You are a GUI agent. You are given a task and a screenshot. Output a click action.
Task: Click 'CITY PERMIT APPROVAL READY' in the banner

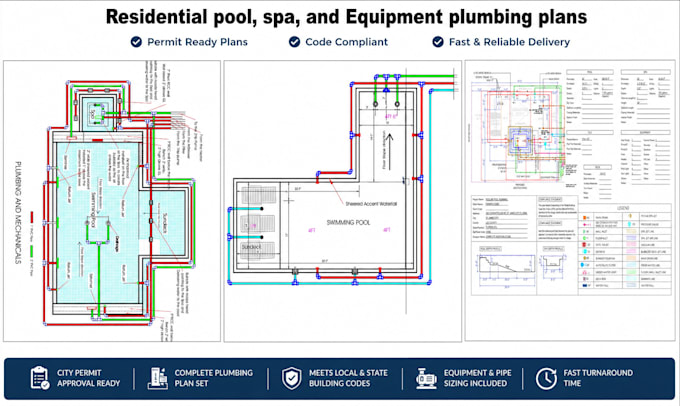coord(88,378)
